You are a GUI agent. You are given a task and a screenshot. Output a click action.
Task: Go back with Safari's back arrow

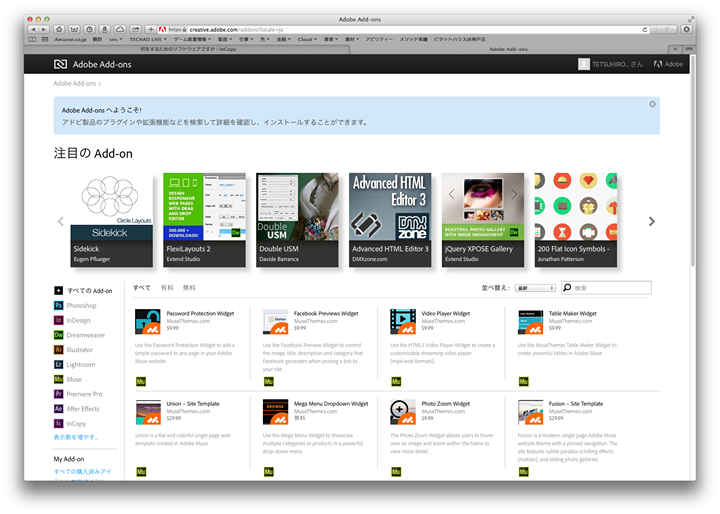click(x=33, y=29)
